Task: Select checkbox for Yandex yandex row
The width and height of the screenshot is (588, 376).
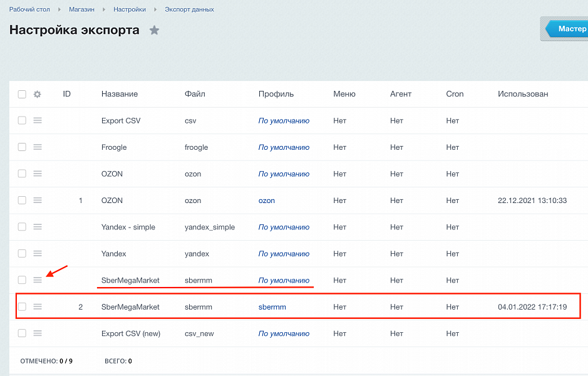Action: point(22,254)
